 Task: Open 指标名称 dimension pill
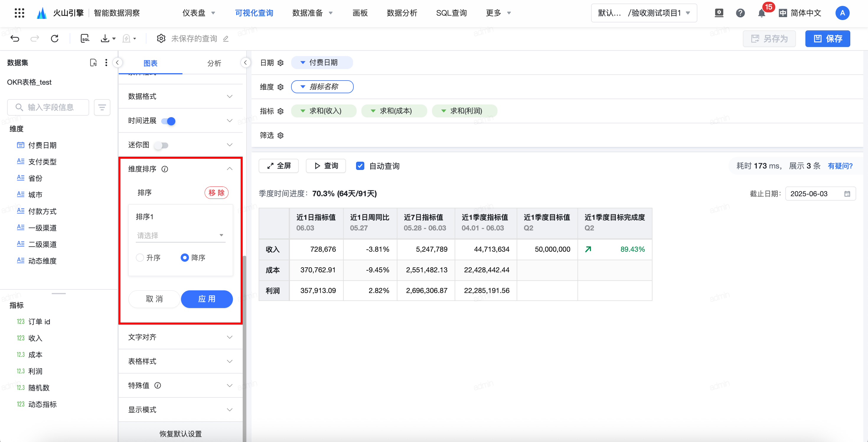pyautogui.click(x=322, y=87)
